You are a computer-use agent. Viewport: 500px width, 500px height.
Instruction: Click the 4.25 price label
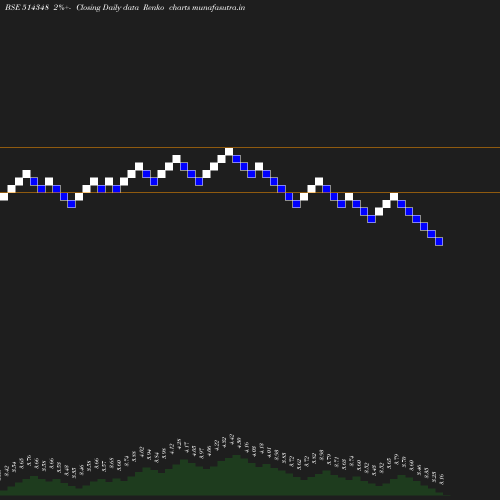179,444
